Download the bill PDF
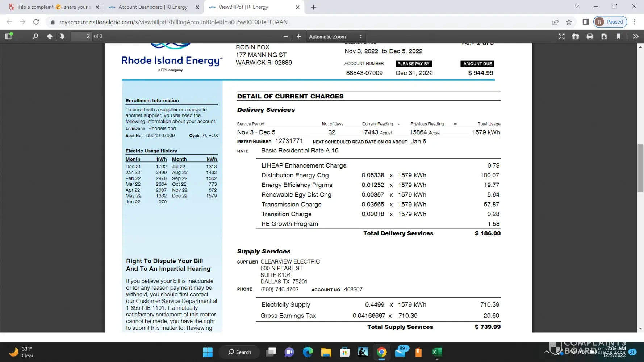The height and width of the screenshot is (362, 644). [604, 37]
